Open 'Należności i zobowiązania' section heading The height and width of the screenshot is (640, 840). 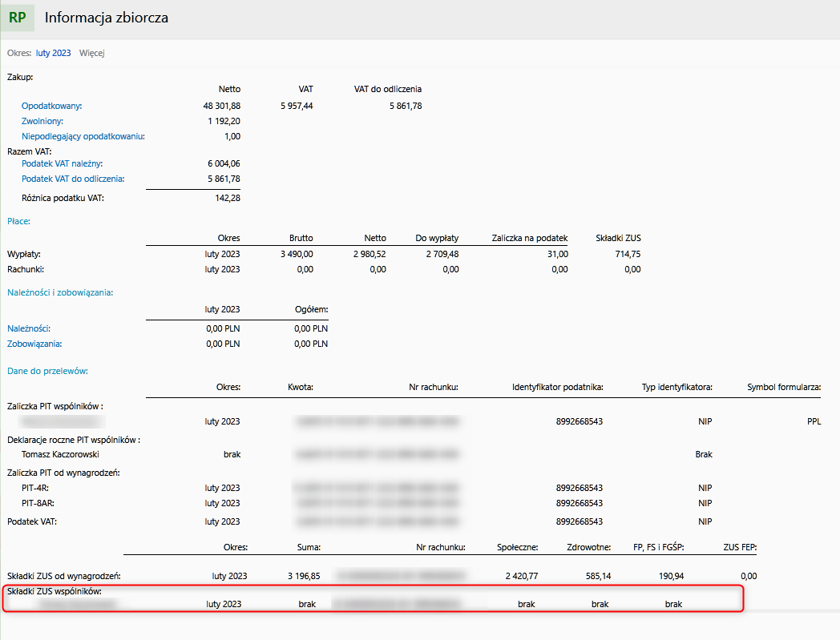pos(60,292)
